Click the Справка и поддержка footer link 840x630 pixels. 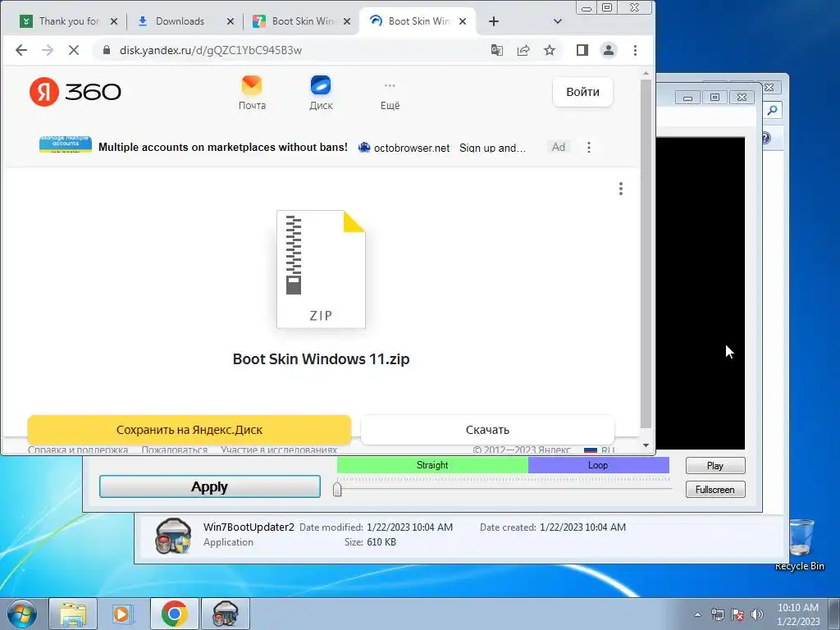(78, 450)
